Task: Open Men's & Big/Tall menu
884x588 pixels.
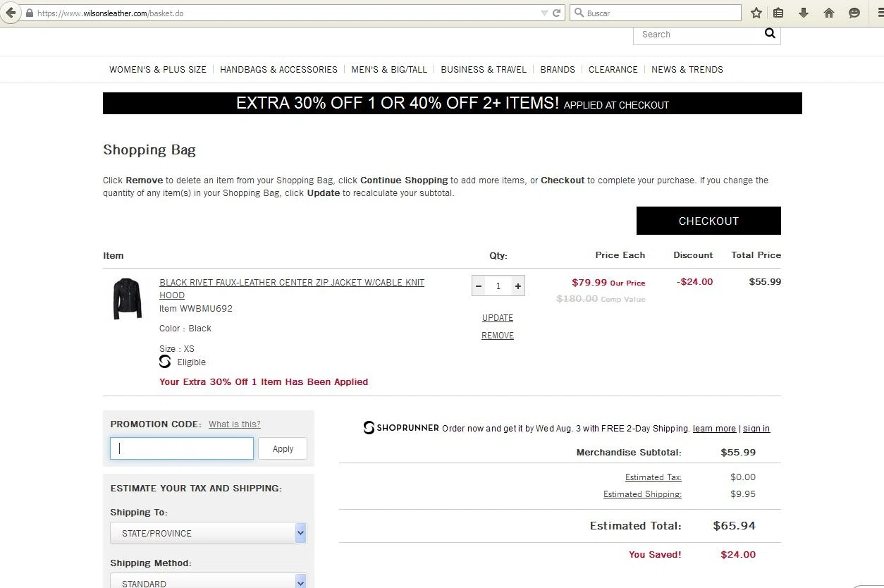Action: click(x=389, y=69)
